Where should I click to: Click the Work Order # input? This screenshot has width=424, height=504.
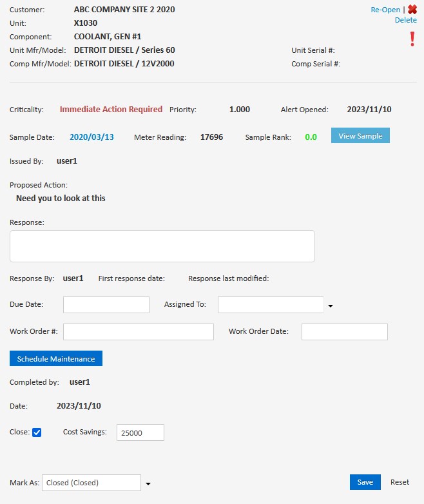[x=138, y=332]
